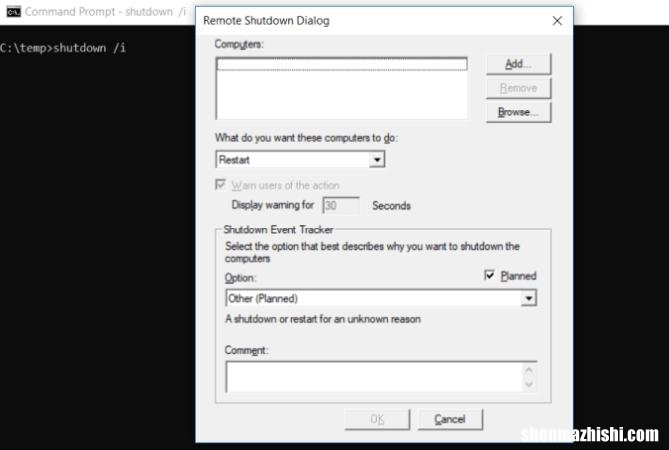Click 'A shutdown or restart for an unknown reason' text

(x=323, y=319)
